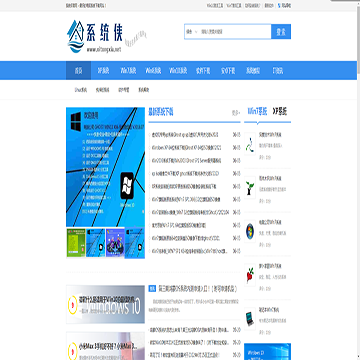Open Win7系统 in the blue navigation bar

pos(128,71)
